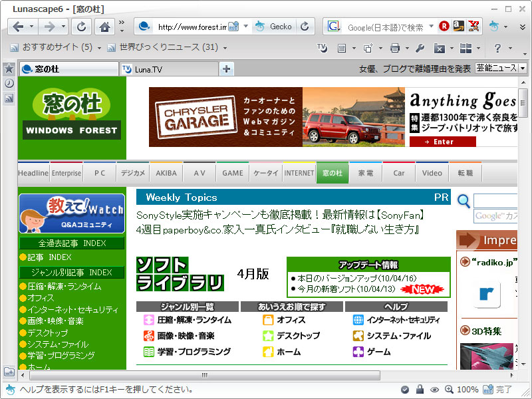This screenshot has width=532, height=399.
Task: Click the RSS icon in the status bar
Action: tap(488, 390)
